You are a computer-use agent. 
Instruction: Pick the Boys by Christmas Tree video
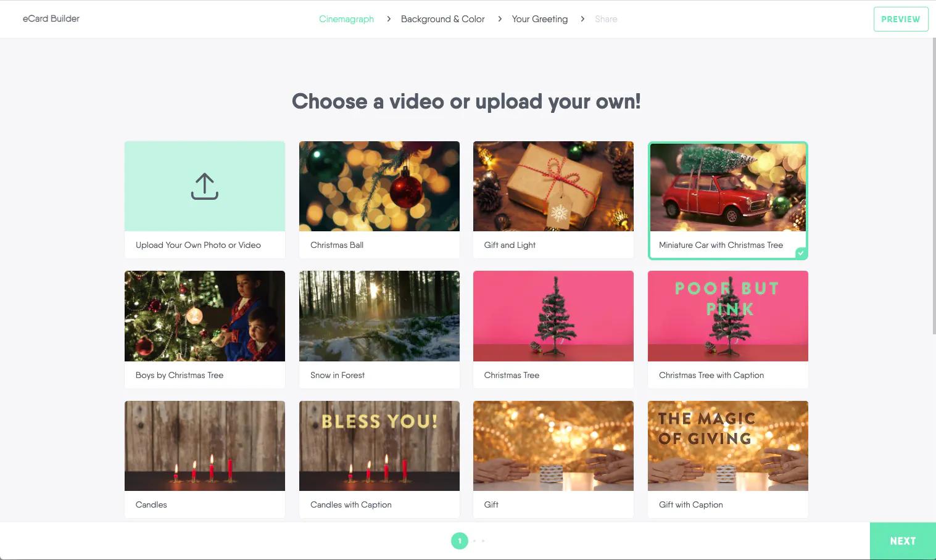tap(205, 316)
